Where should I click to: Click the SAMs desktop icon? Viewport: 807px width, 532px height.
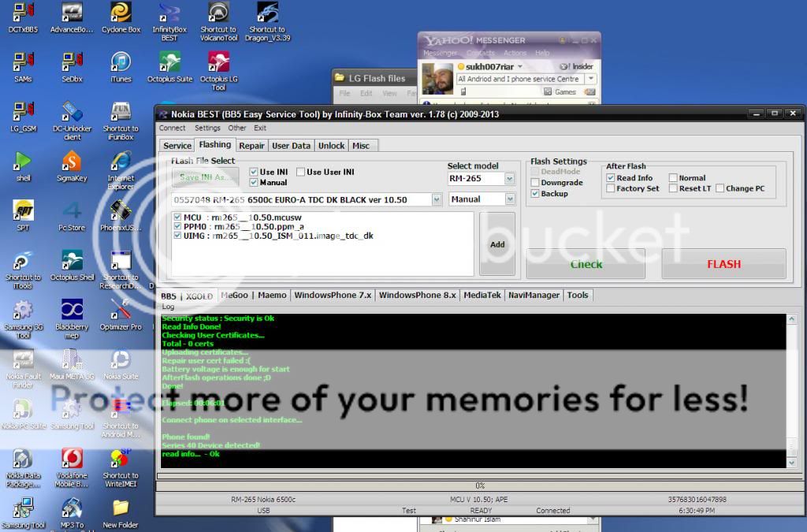pyautogui.click(x=23, y=67)
